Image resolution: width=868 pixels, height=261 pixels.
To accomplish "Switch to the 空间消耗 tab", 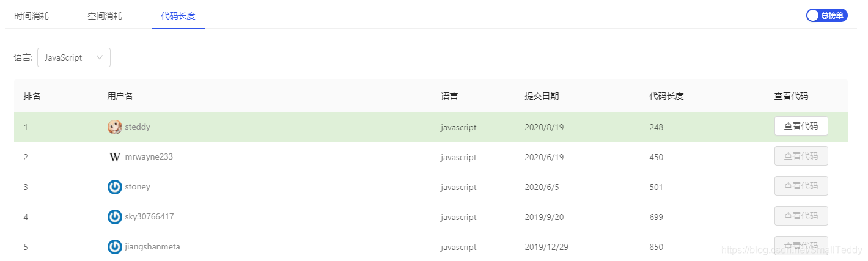I will pyautogui.click(x=105, y=16).
